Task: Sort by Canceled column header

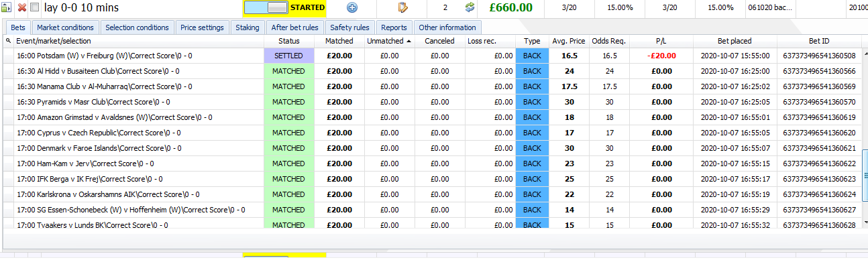Action: coord(439,41)
